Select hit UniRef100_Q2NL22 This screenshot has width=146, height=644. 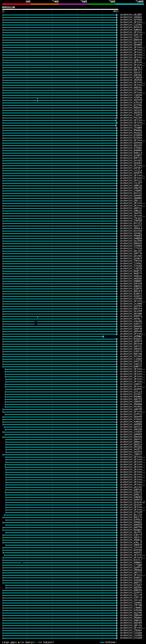point(131,60)
